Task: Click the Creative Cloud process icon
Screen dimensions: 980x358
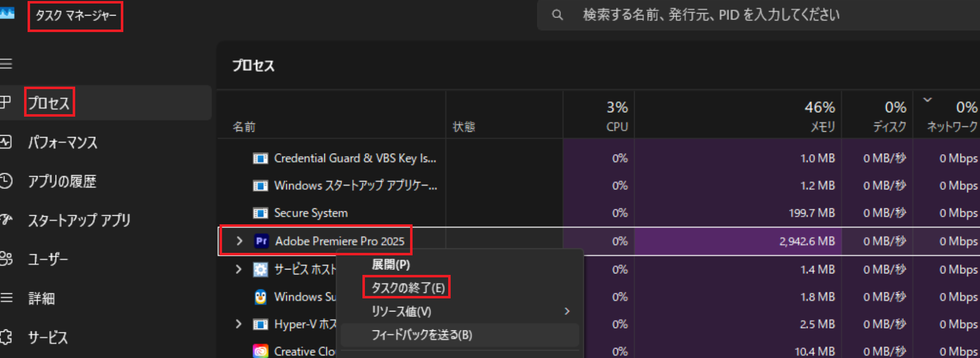Action: pyautogui.click(x=260, y=351)
